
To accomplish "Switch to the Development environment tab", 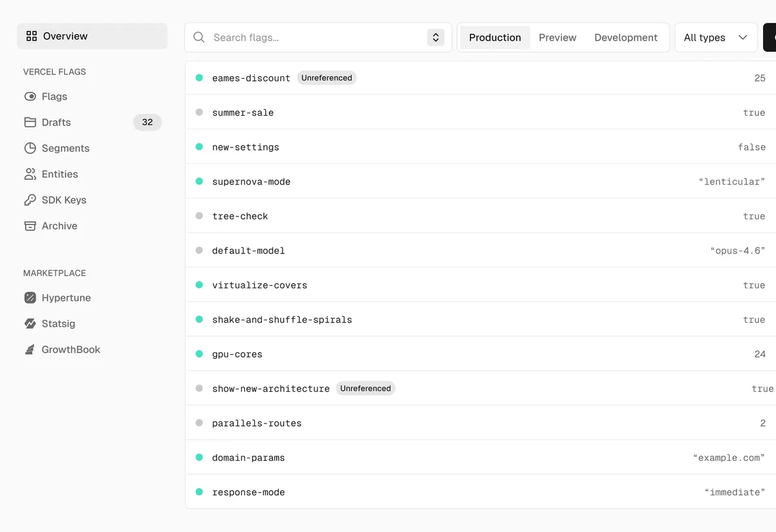I will coord(626,37).
